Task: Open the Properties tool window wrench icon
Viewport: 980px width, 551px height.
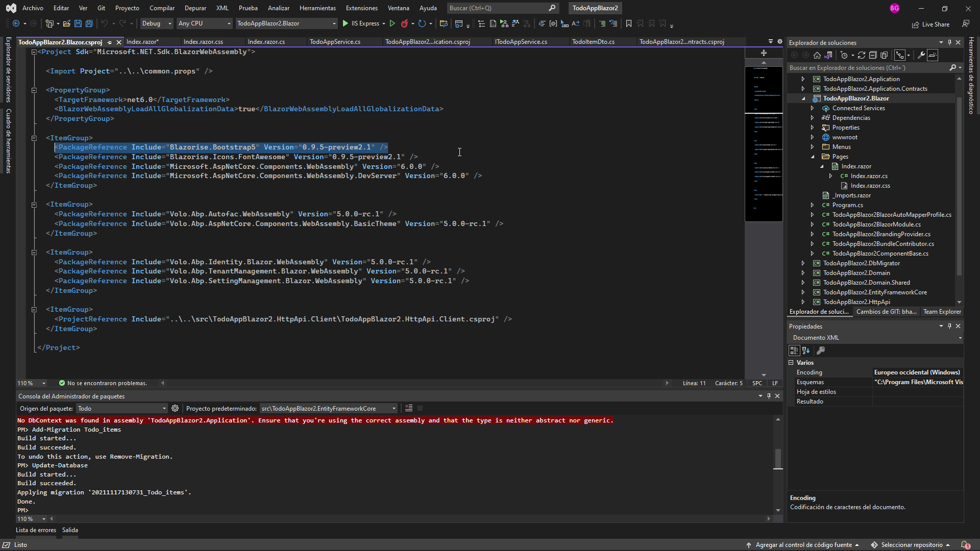Action: (x=820, y=350)
